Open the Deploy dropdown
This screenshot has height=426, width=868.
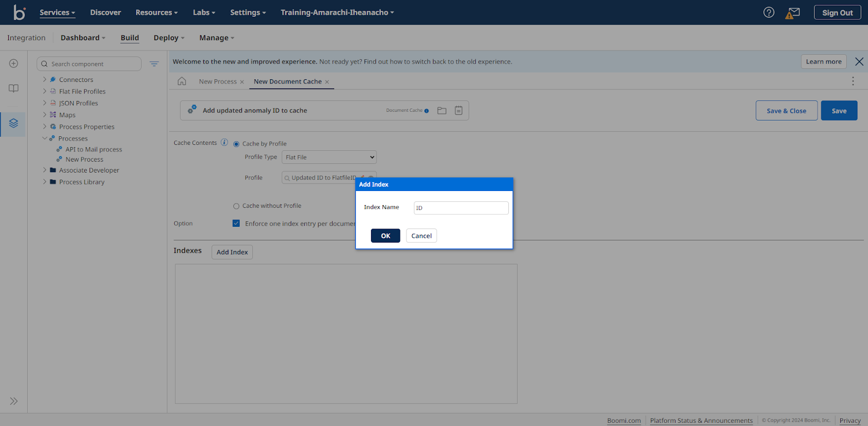[169, 38]
